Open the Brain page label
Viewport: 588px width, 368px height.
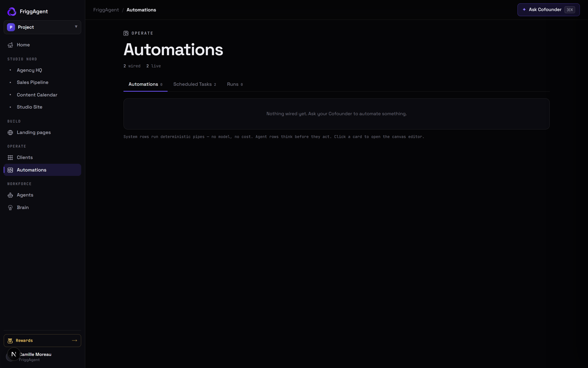[23, 208]
